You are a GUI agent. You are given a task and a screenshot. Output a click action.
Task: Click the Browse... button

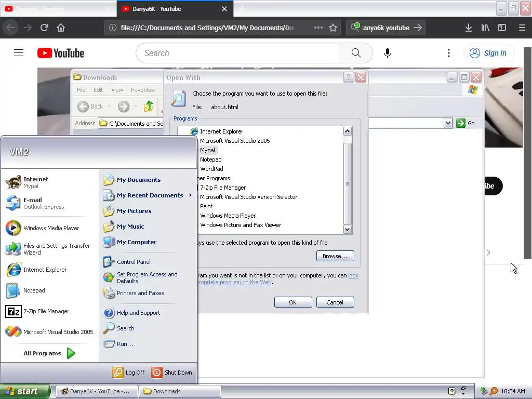(x=335, y=256)
